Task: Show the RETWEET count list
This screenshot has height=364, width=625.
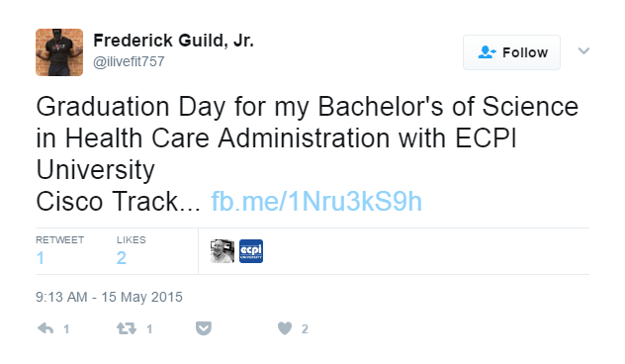Action: click(59, 250)
